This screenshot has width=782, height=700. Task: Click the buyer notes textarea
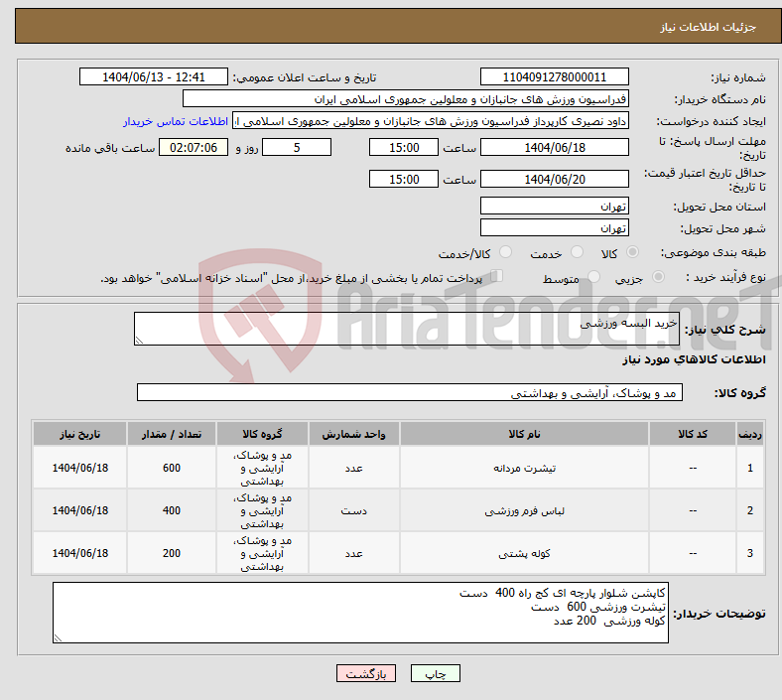click(360, 613)
